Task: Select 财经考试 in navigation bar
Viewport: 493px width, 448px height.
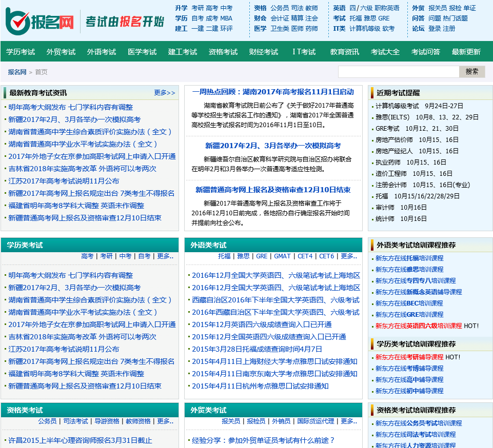Action: coord(264,52)
